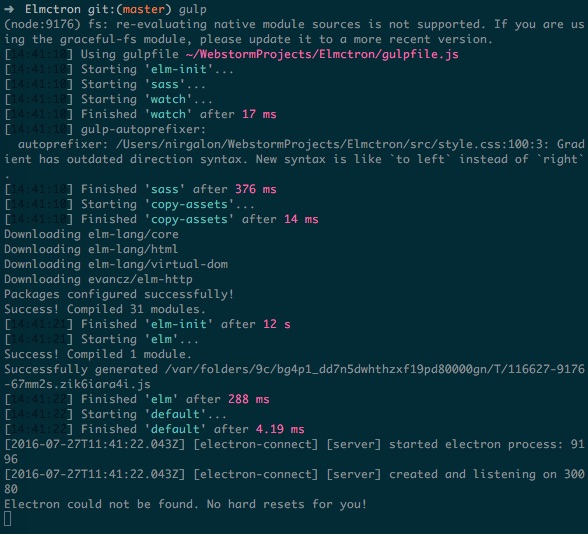Viewport: 588px width, 534px height.
Task: Click the '12 s' duration after elm-init
Action: click(277, 324)
